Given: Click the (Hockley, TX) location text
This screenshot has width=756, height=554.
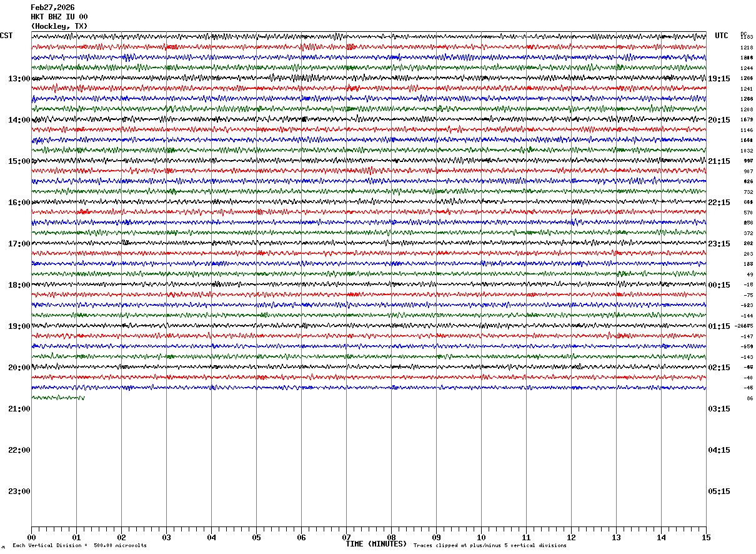Looking at the screenshot, I should [59, 26].
